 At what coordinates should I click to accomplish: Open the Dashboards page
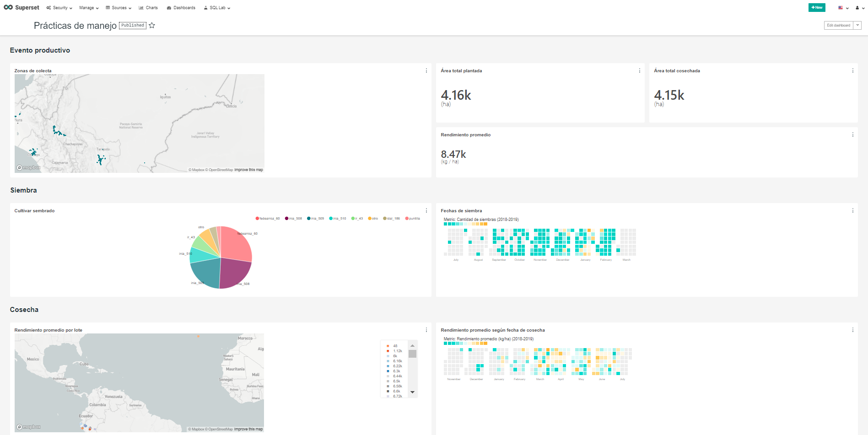click(181, 8)
